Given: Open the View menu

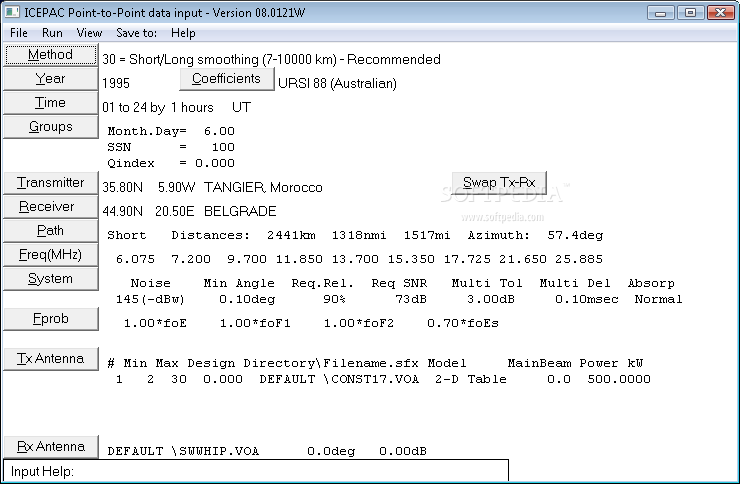Looking at the screenshot, I should point(89,33).
